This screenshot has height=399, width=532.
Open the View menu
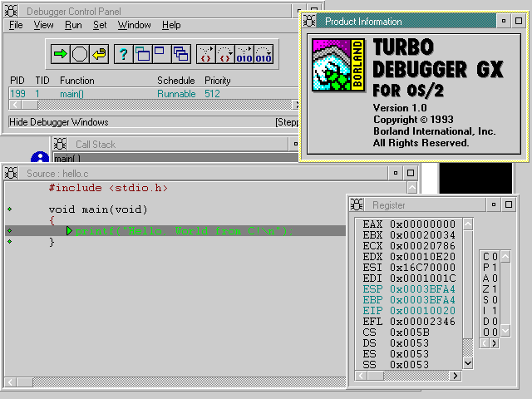coord(43,25)
